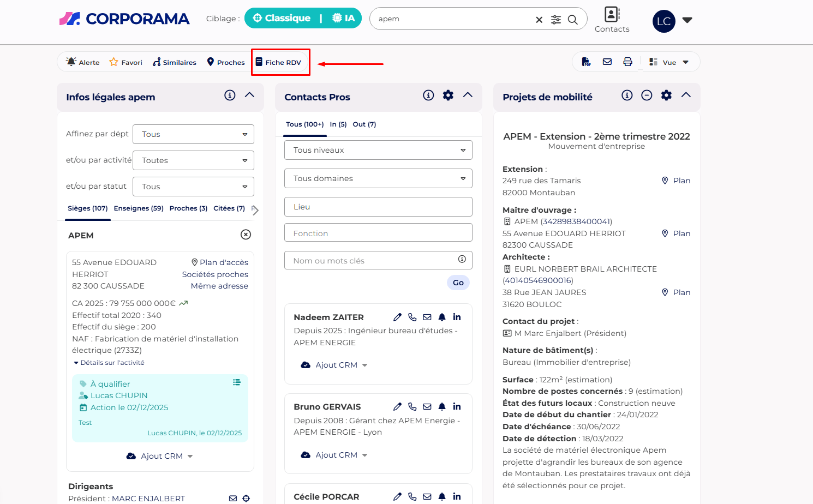Switch targeting to IA mode
Screen dimensions: 813x504
pos(344,18)
